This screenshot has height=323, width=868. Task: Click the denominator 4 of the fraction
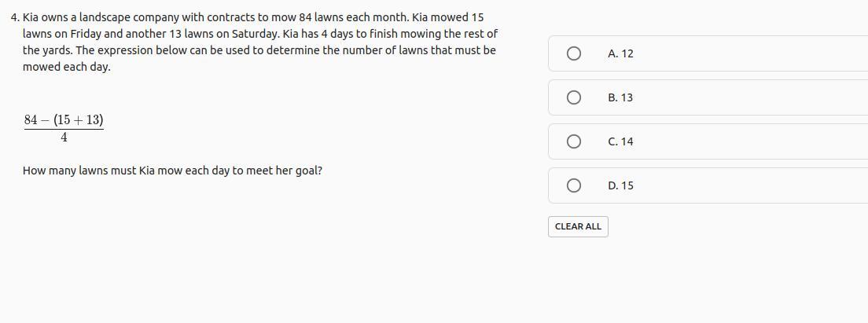(x=64, y=138)
